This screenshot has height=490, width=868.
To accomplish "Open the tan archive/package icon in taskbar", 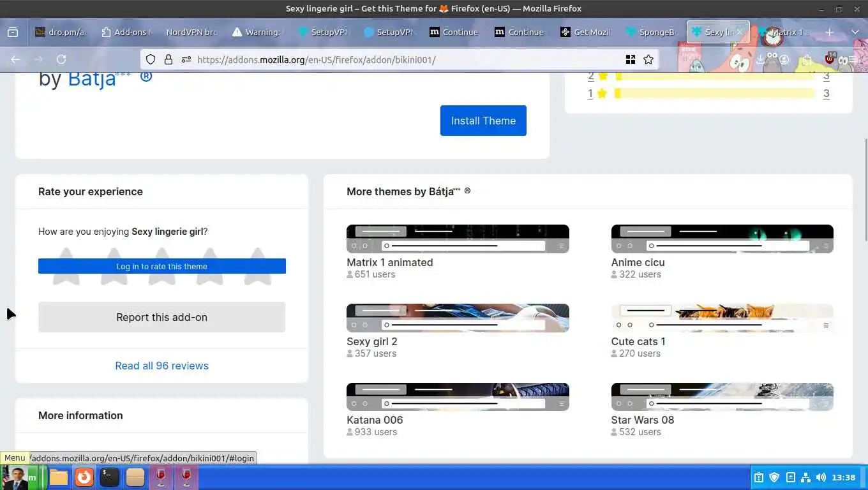I will coord(135,477).
